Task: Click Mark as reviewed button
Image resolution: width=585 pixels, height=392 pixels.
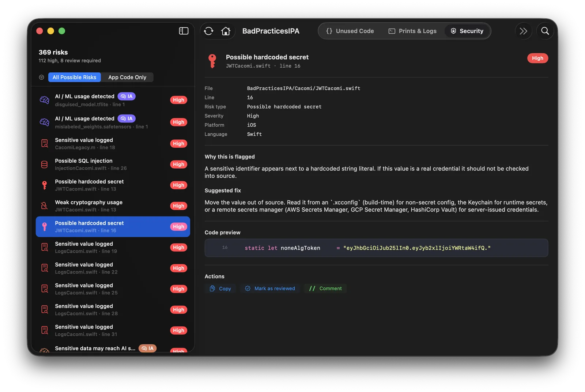Action: [x=270, y=289]
